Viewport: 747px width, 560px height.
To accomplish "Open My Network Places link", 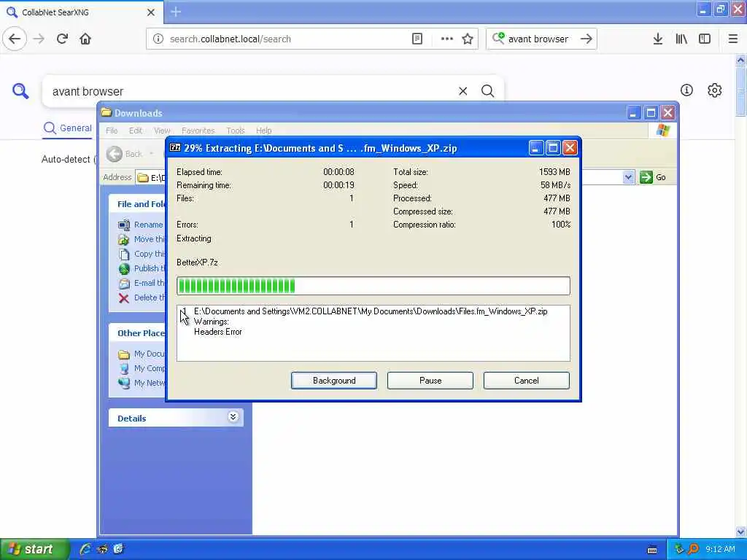I will (142, 383).
